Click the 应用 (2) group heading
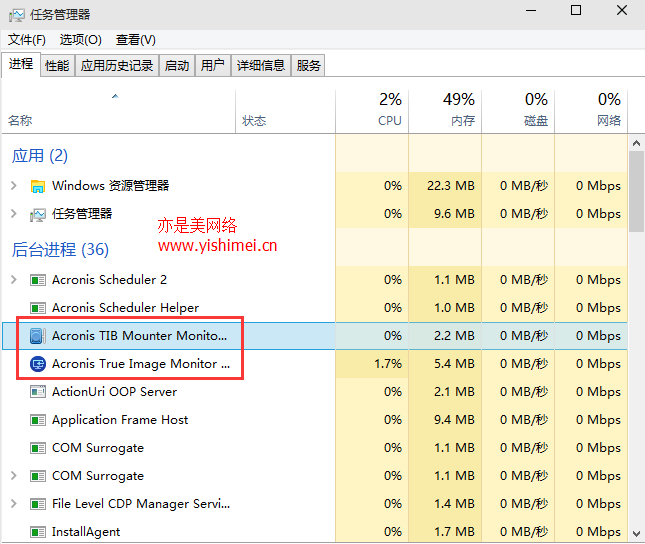 click(39, 156)
